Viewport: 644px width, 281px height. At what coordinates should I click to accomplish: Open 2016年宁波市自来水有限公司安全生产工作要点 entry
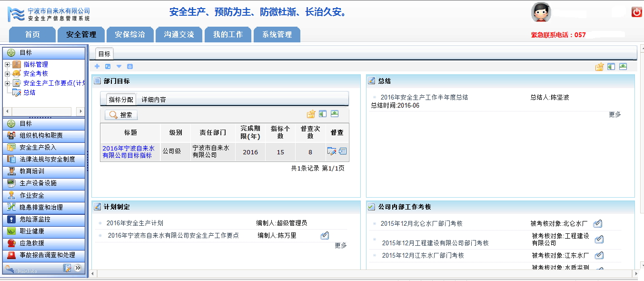[173, 235]
